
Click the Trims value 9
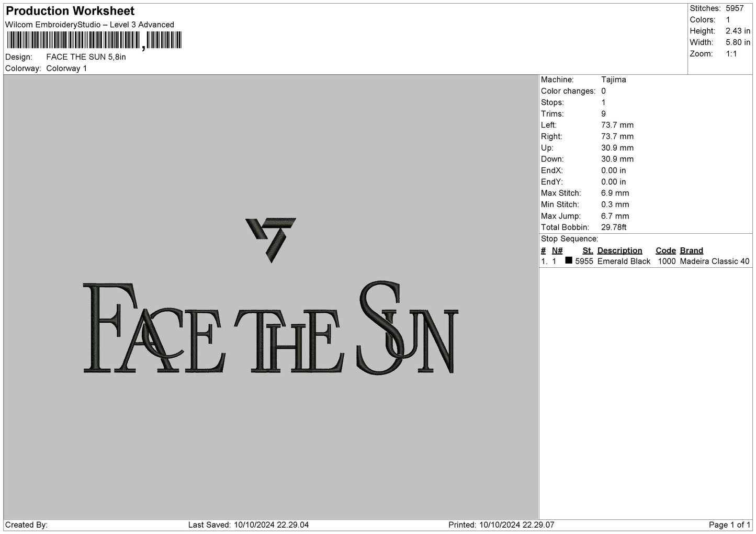pos(604,114)
